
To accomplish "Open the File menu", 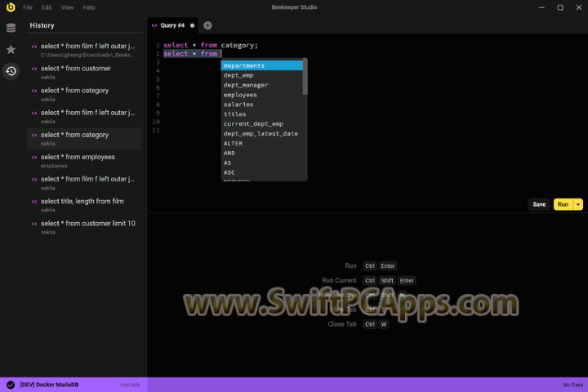I will point(28,7).
